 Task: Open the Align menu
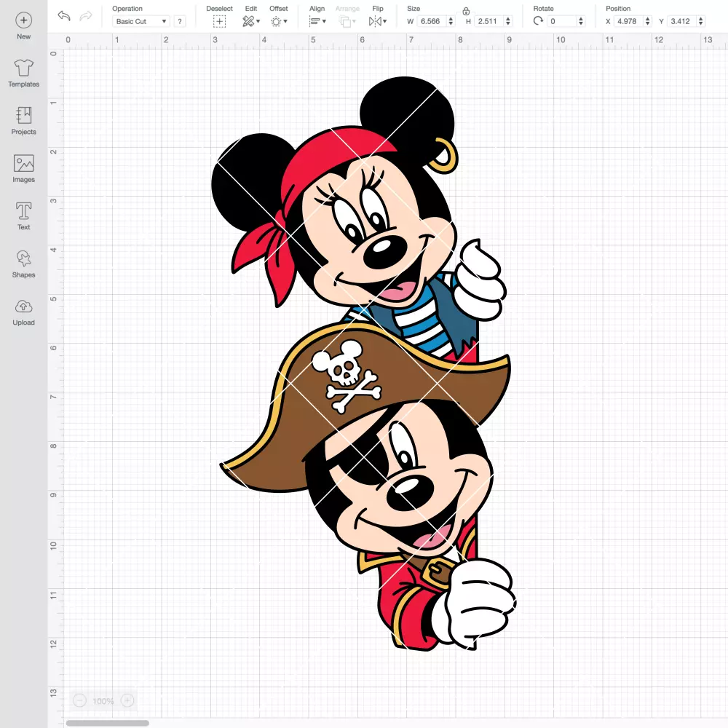tap(317, 21)
